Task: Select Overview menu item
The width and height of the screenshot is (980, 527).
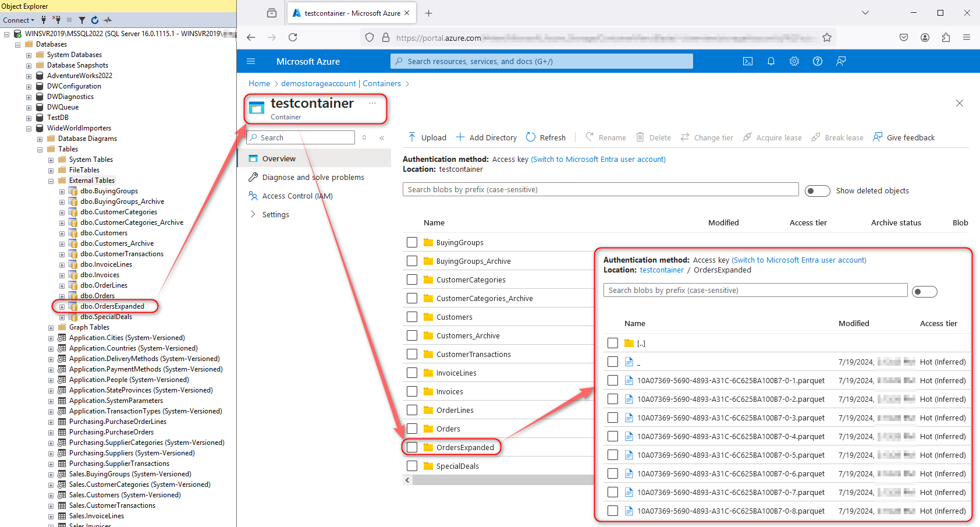Action: tap(314, 158)
